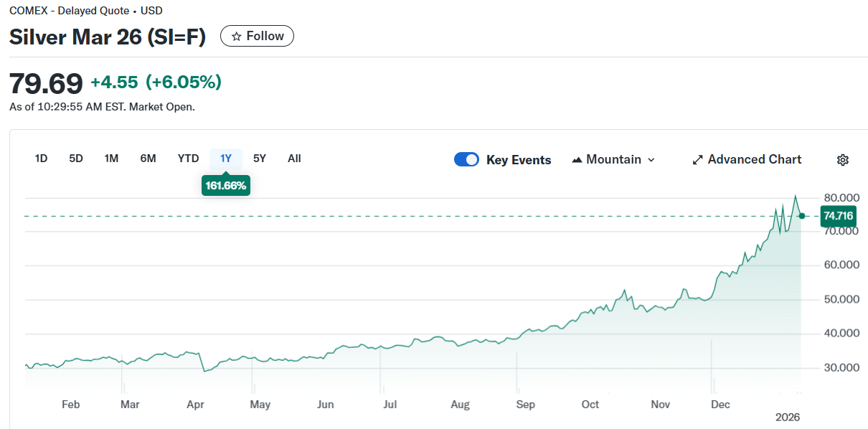Toggle the Key Events switch off

click(x=466, y=159)
